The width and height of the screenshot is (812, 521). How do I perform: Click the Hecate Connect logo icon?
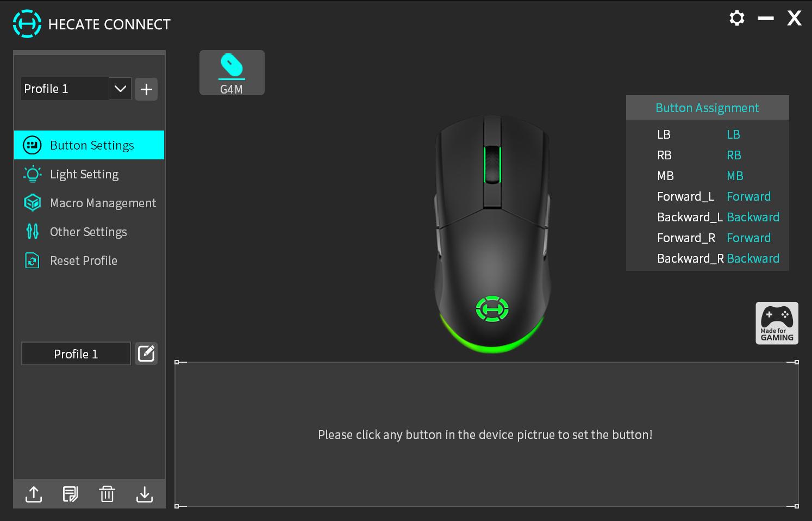pyautogui.click(x=27, y=24)
